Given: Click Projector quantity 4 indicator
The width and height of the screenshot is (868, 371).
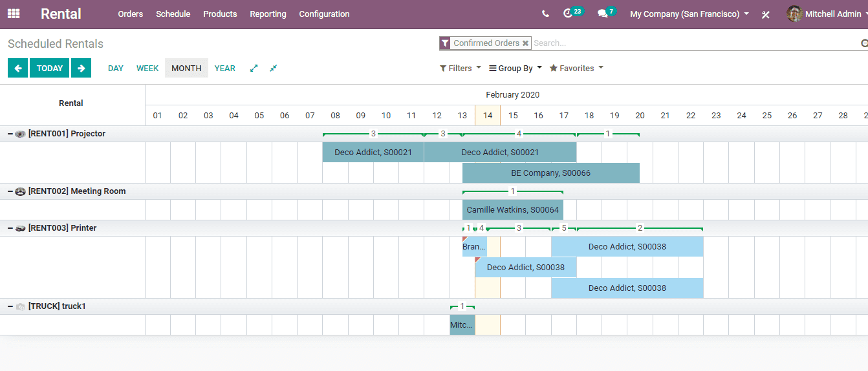Looking at the screenshot, I should click(519, 134).
